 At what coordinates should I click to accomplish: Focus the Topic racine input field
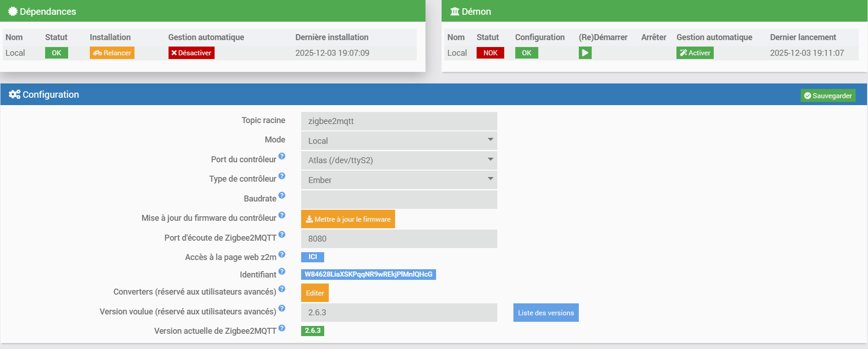(x=399, y=121)
